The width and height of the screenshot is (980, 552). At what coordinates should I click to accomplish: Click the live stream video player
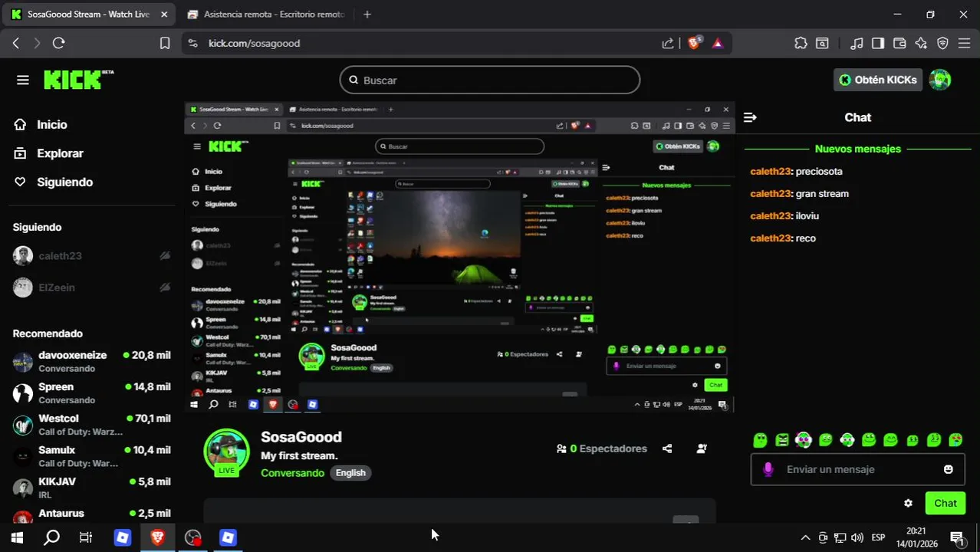[459, 257]
